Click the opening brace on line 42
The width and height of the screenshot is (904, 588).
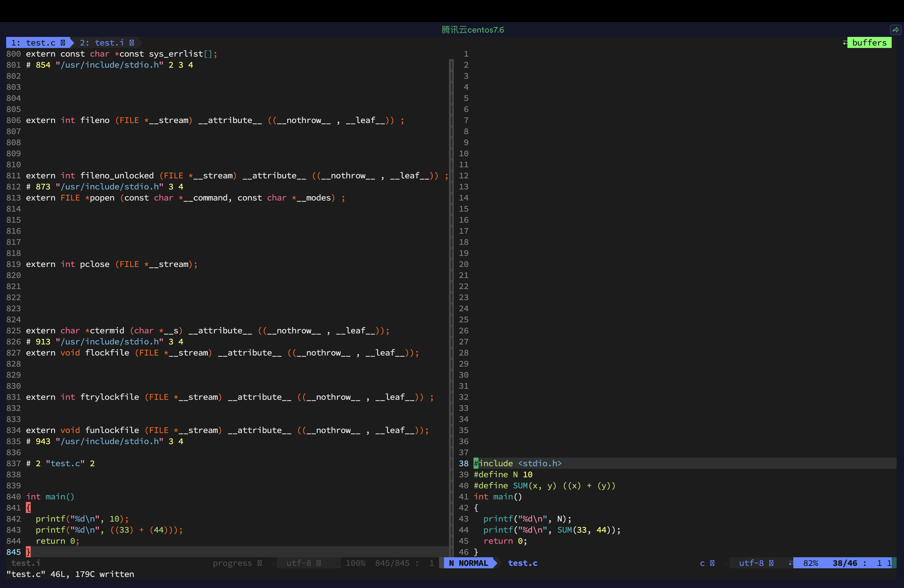[476, 508]
